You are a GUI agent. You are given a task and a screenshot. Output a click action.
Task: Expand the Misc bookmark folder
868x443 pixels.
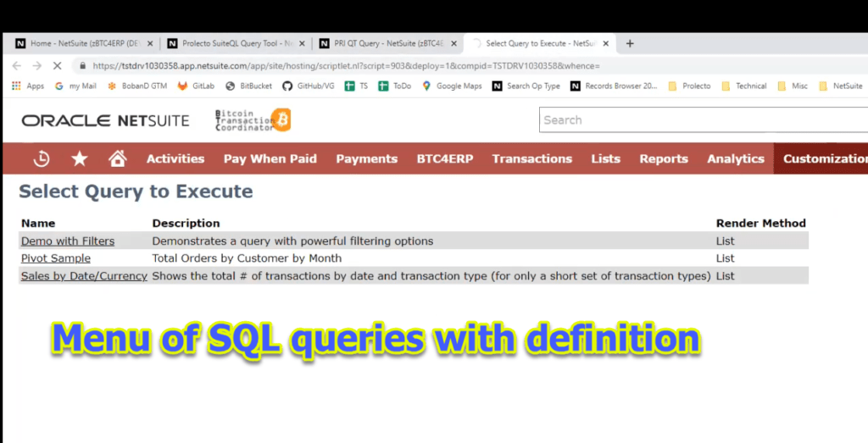click(793, 86)
